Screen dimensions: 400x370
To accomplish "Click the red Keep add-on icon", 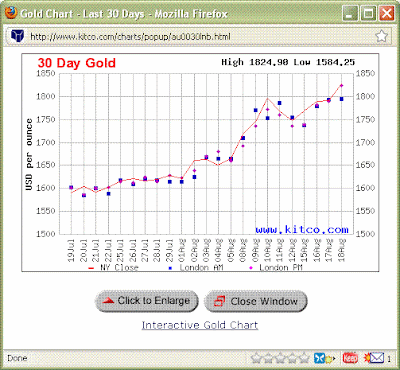I will [350, 358].
